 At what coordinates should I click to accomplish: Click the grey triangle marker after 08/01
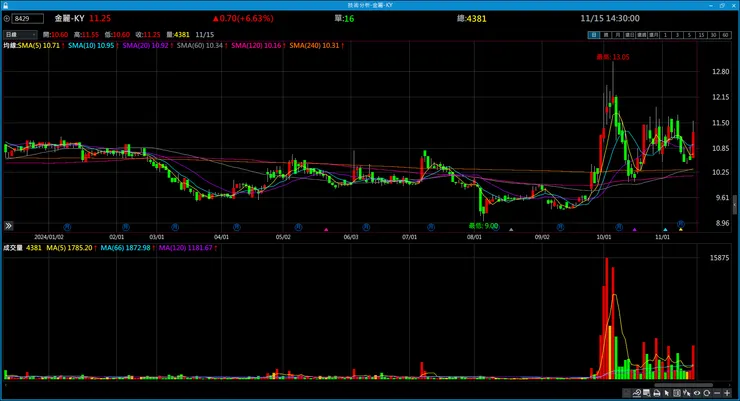click(511, 230)
